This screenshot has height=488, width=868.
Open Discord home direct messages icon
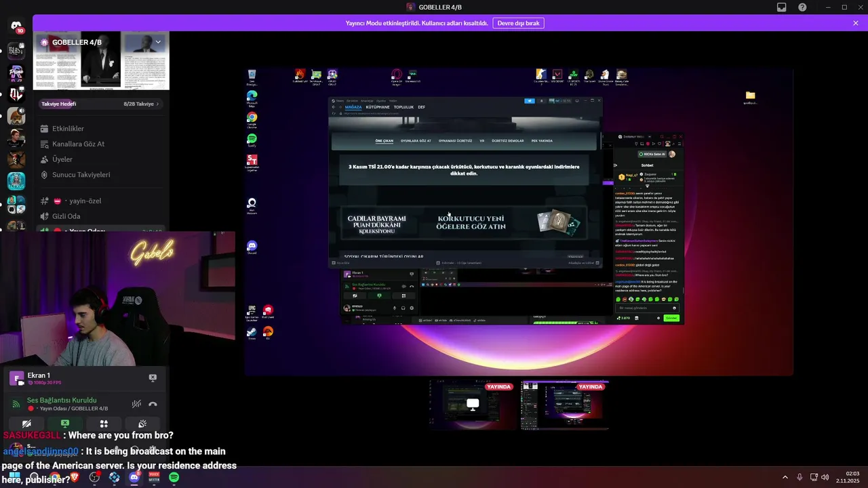pos(16,26)
